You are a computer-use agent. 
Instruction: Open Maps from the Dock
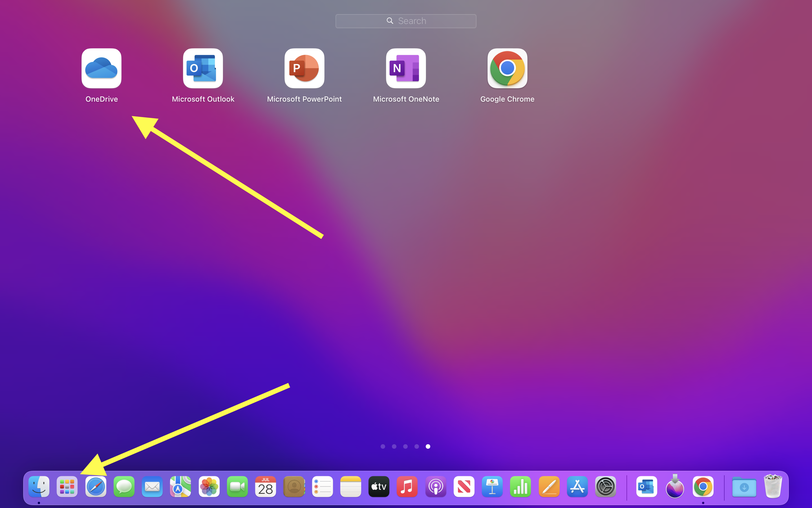pyautogui.click(x=180, y=487)
